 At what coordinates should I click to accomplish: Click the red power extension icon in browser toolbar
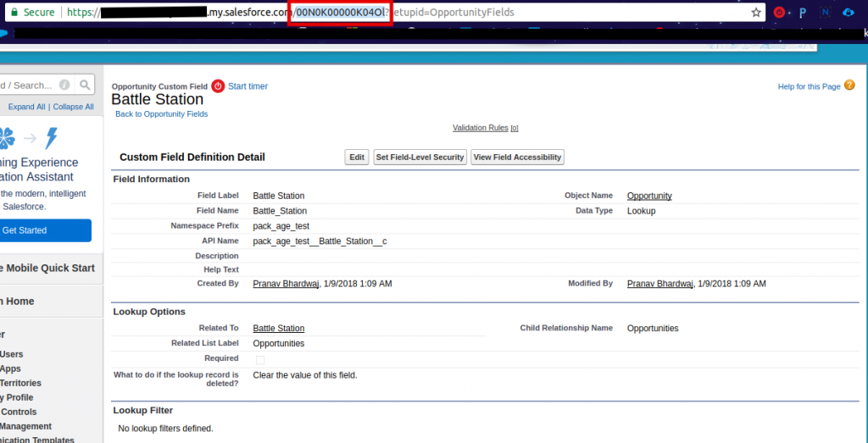tap(779, 13)
